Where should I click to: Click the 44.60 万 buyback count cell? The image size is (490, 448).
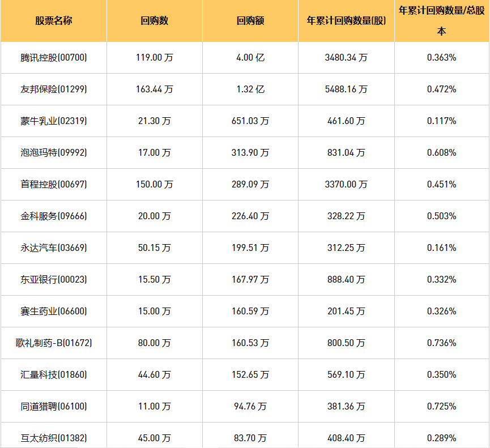coord(155,375)
